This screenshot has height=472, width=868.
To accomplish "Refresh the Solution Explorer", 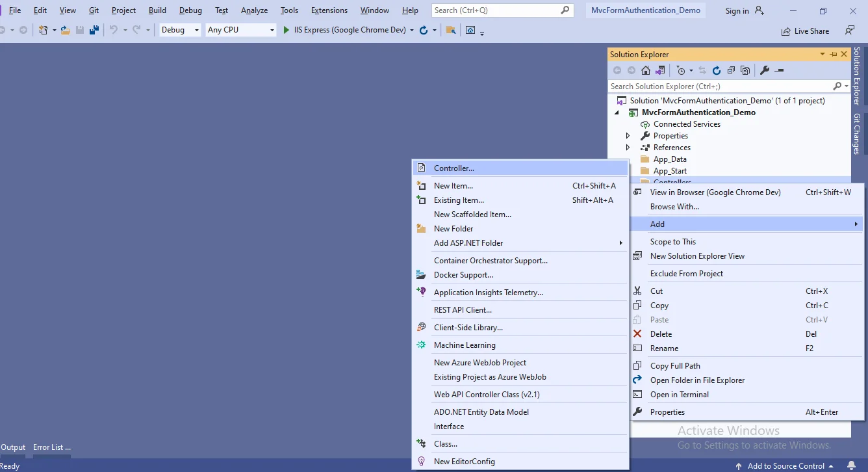I will [717, 70].
